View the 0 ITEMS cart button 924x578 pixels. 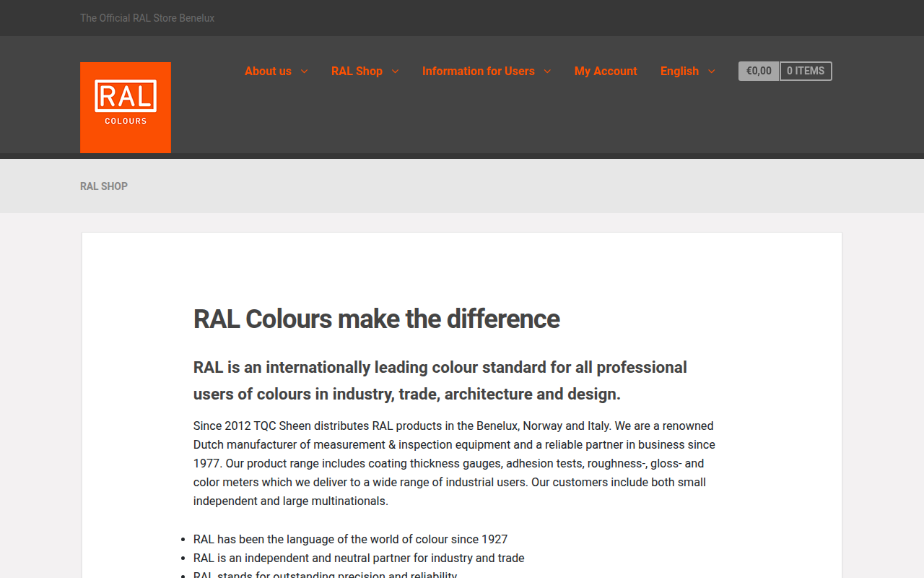tap(806, 71)
